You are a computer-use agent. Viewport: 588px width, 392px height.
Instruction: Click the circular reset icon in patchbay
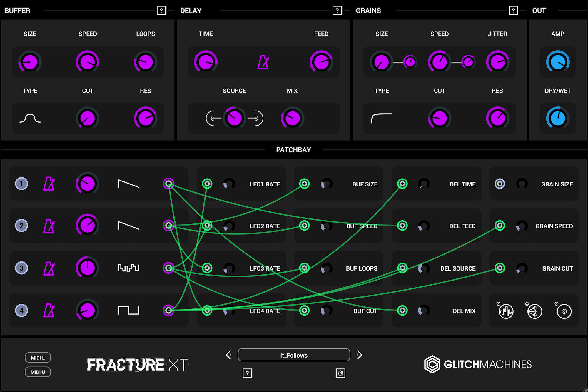click(x=564, y=311)
